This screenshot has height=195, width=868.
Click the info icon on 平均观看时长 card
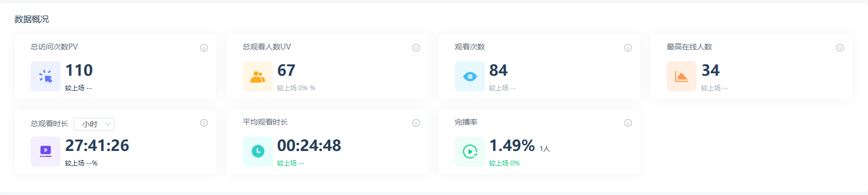[416, 123]
